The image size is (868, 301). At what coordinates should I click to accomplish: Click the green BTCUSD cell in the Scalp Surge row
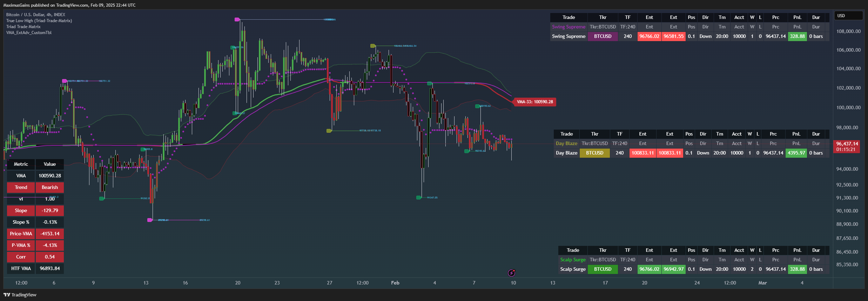603,269
